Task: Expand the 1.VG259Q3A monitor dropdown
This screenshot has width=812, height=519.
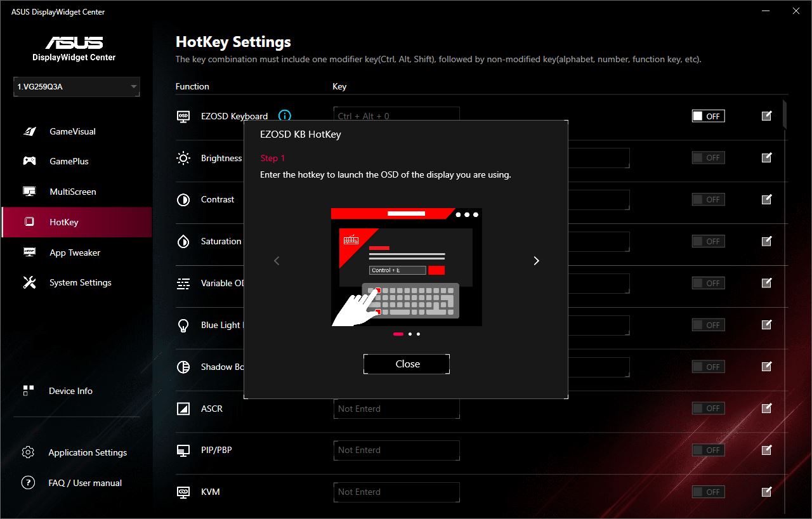Action: pyautogui.click(x=77, y=87)
